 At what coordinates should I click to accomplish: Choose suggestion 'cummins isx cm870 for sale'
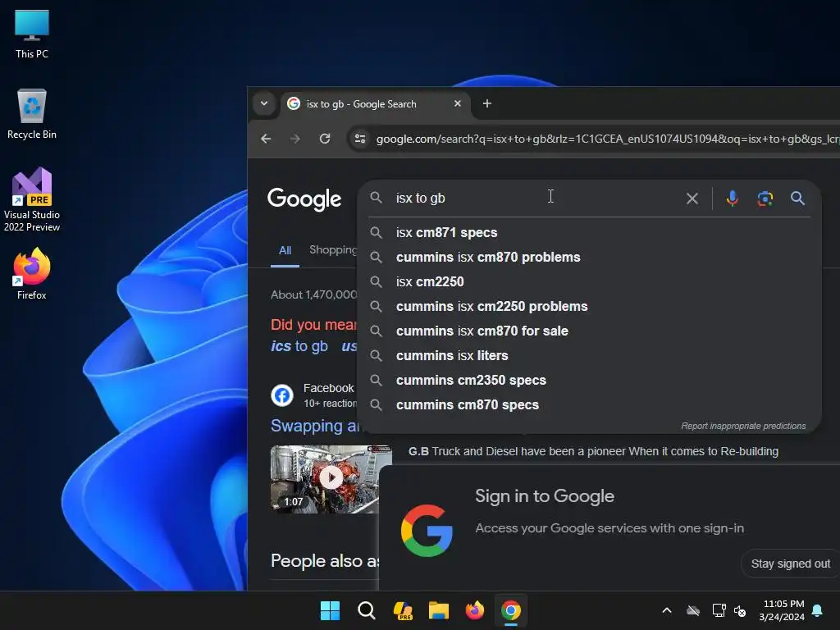point(589,331)
